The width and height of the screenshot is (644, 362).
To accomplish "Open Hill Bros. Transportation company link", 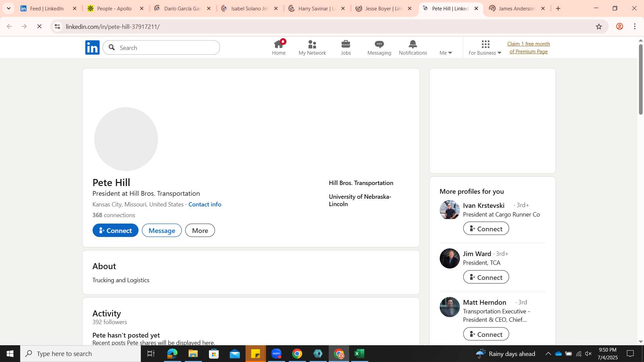I will coord(361,183).
